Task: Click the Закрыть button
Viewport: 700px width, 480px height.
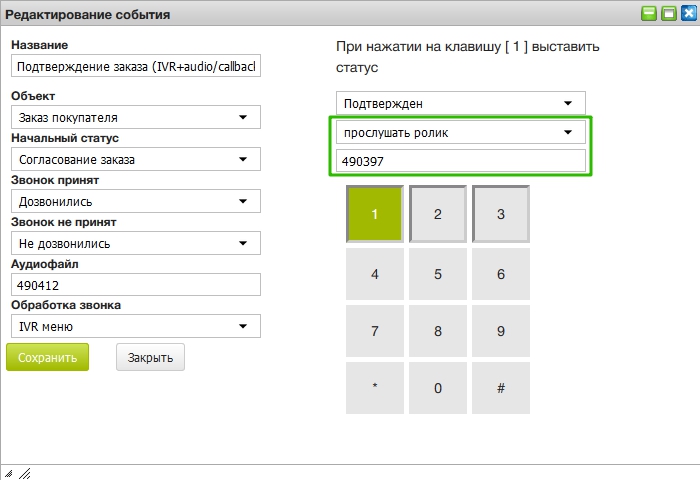Action: 150,357
